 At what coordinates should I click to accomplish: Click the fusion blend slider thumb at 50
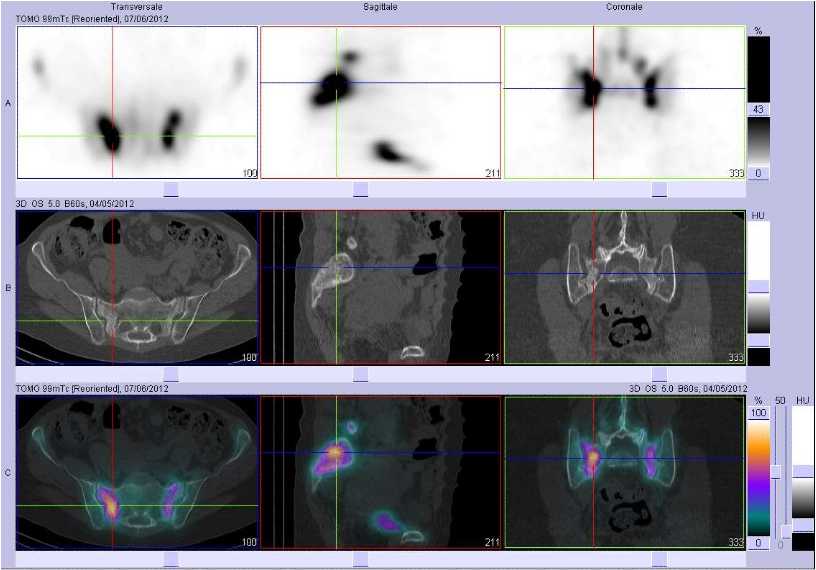point(776,472)
